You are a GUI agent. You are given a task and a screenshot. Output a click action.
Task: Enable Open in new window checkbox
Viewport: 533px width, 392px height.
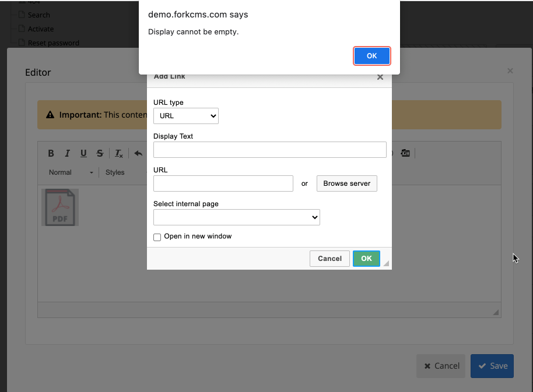click(x=157, y=237)
